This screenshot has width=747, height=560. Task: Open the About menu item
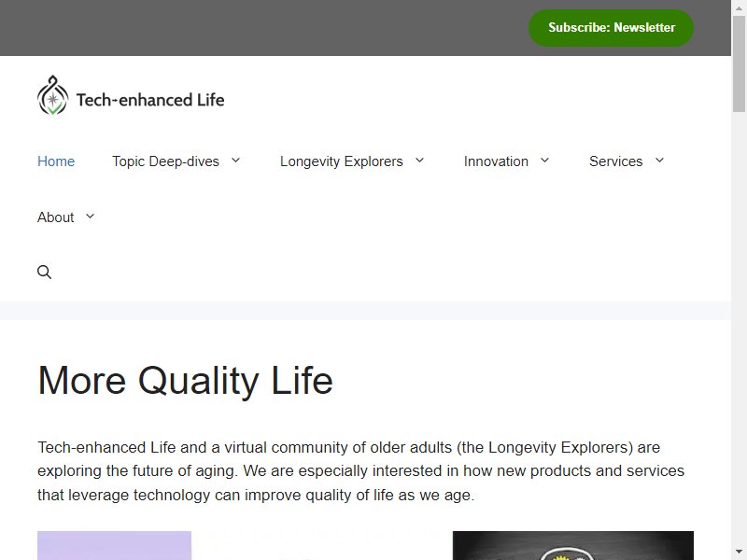pos(56,217)
